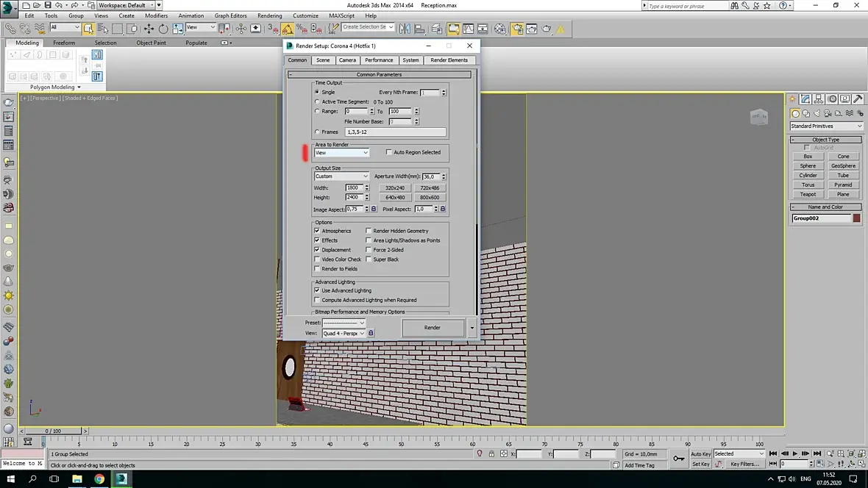This screenshot has height=488, width=868.
Task: Enable the Auto Region Selected checkbox
Action: [389, 152]
